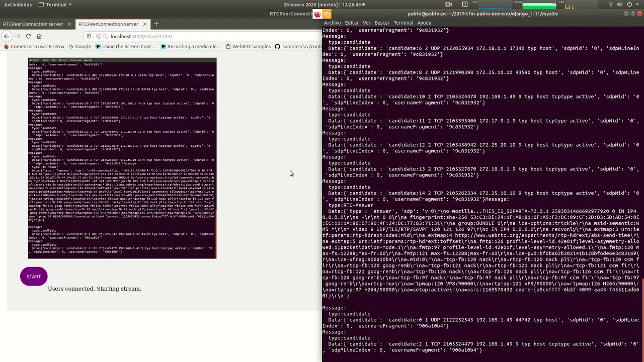The image size is (644, 362).
Task: Show site information icon in address bar
Action: click(x=99, y=36)
